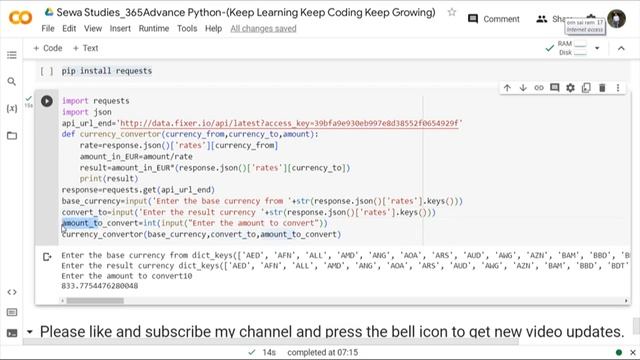This screenshot has height=360, width=640.
Task: Open the Tools menu
Action: click(187, 29)
